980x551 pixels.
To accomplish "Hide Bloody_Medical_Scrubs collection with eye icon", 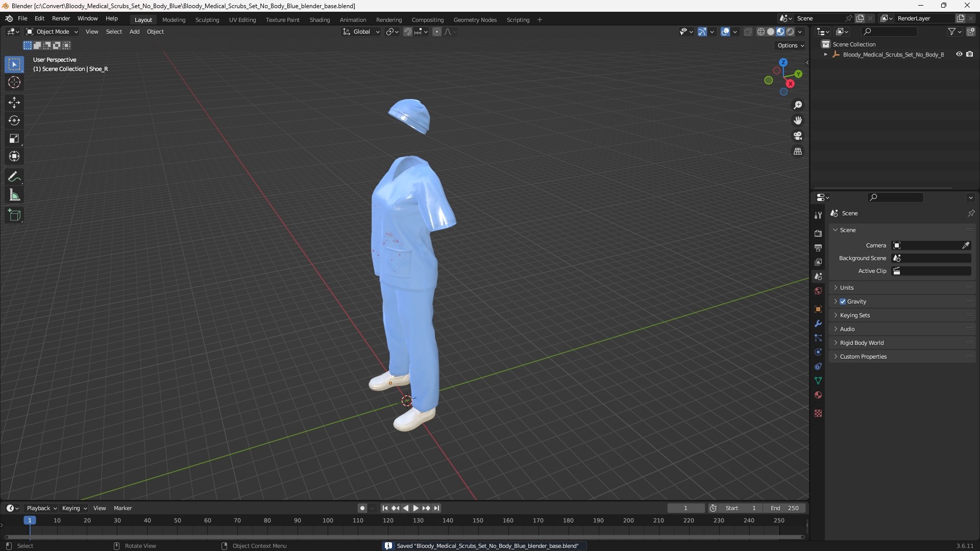I will tap(959, 54).
